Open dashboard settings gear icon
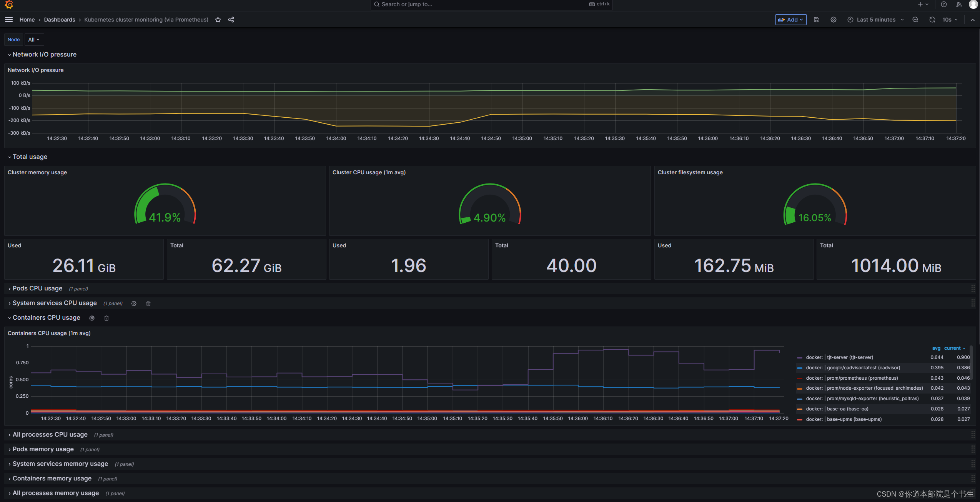 pyautogui.click(x=833, y=20)
